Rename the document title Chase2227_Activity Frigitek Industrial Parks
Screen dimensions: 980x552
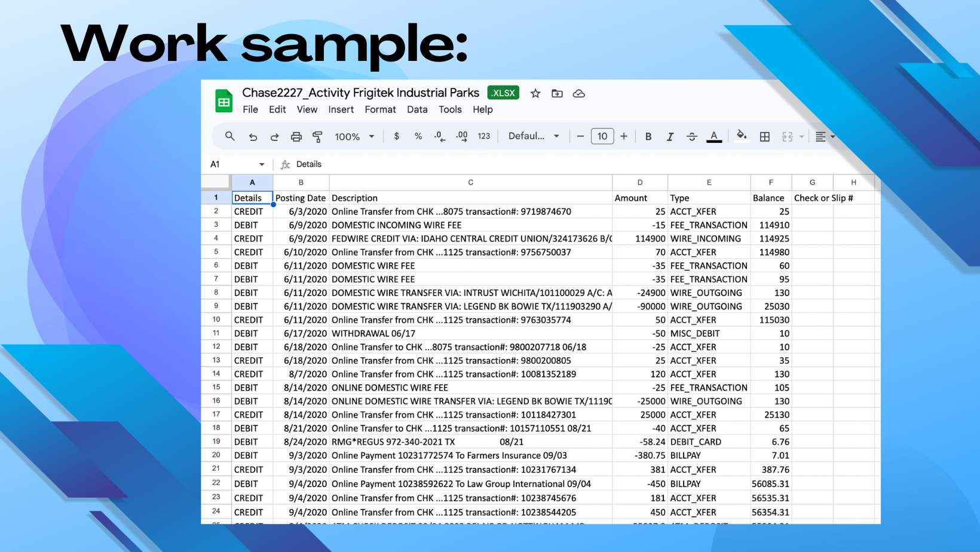point(361,93)
